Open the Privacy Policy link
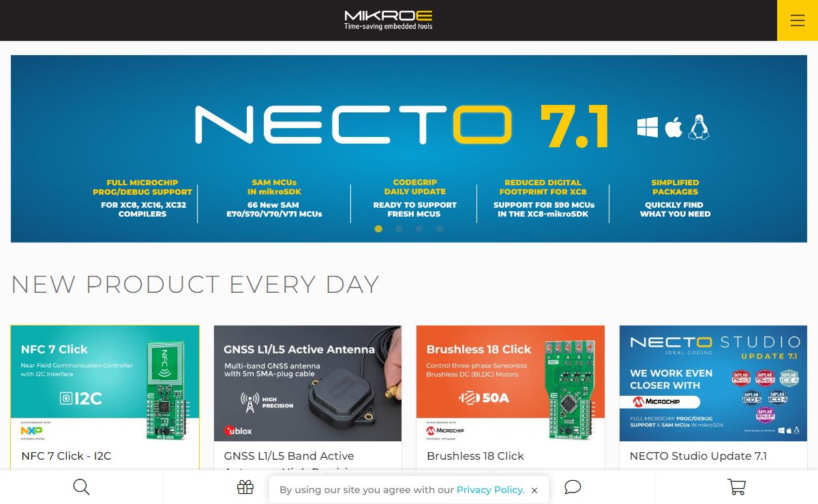818x504 pixels. coord(491,490)
